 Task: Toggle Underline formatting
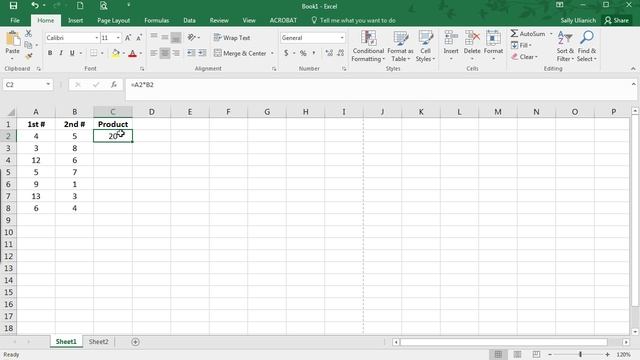pos(72,53)
